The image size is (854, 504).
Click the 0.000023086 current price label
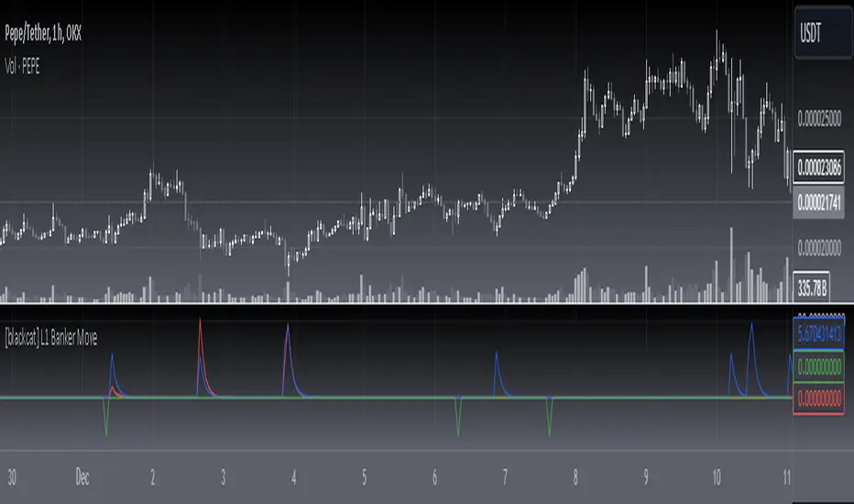[x=818, y=168]
